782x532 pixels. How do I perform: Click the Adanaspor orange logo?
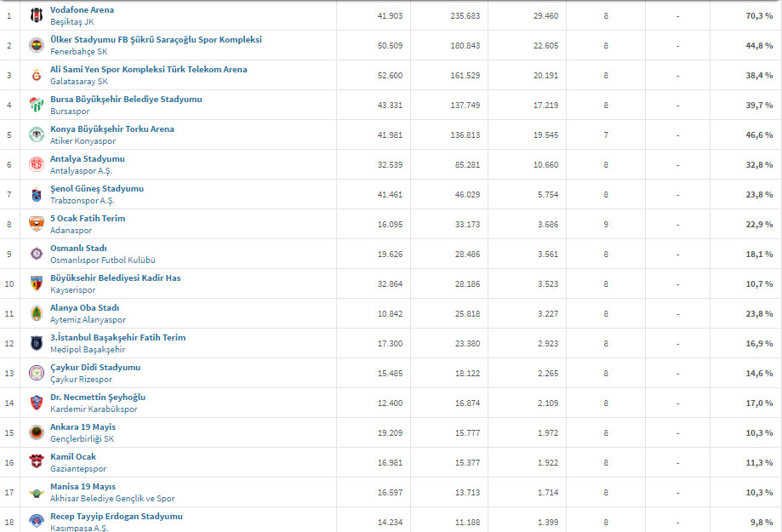(x=37, y=224)
